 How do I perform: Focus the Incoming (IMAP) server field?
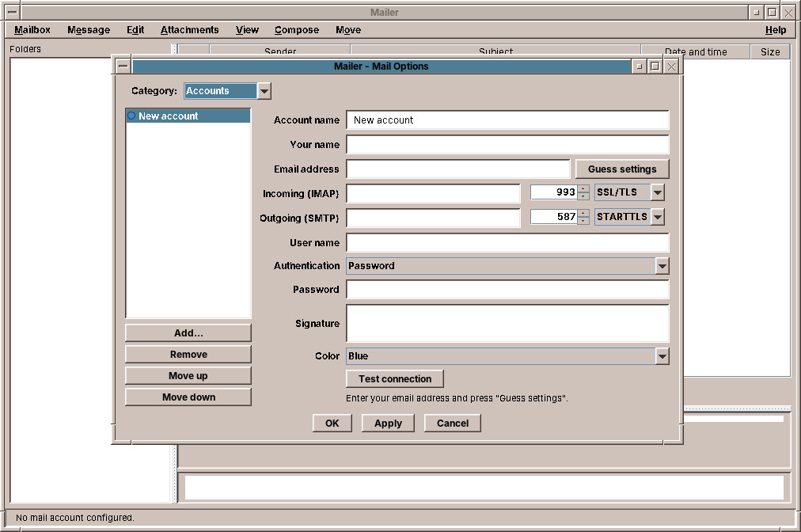coord(433,194)
